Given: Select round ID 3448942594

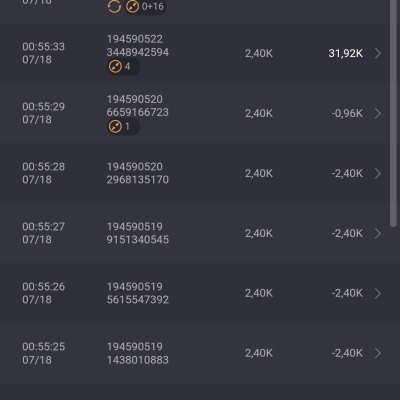Looking at the screenshot, I should (138, 52).
